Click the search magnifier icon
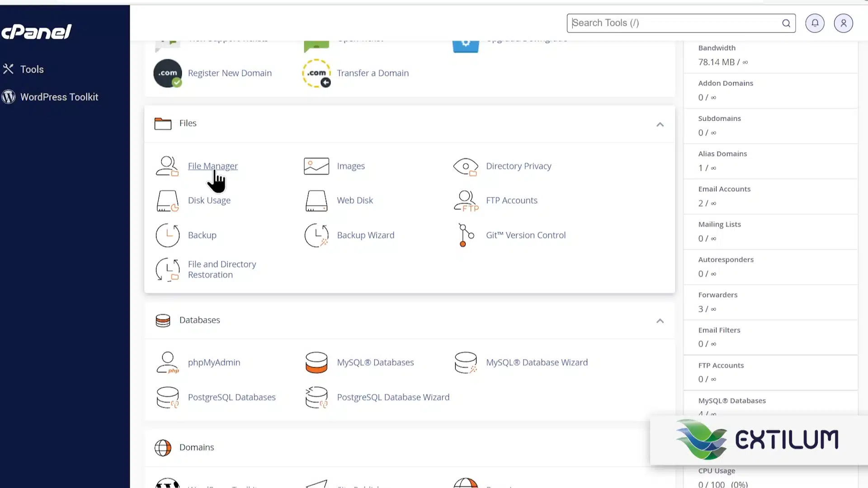 (786, 23)
